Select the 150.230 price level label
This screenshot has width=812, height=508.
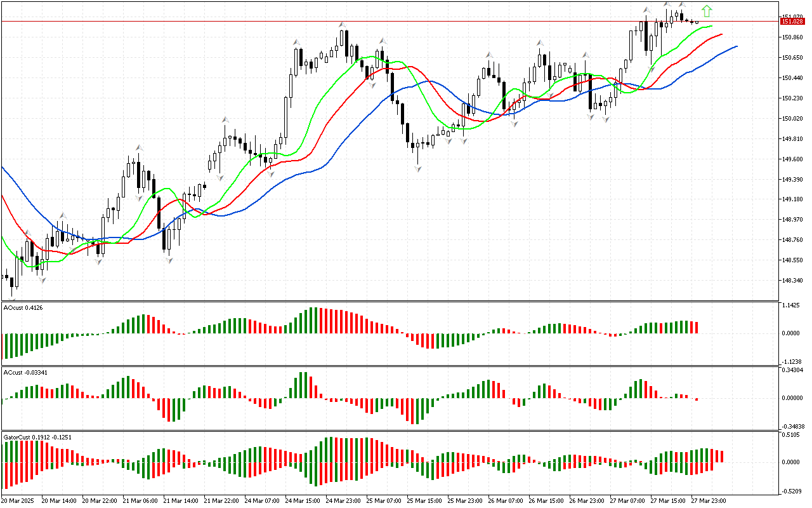pos(793,98)
